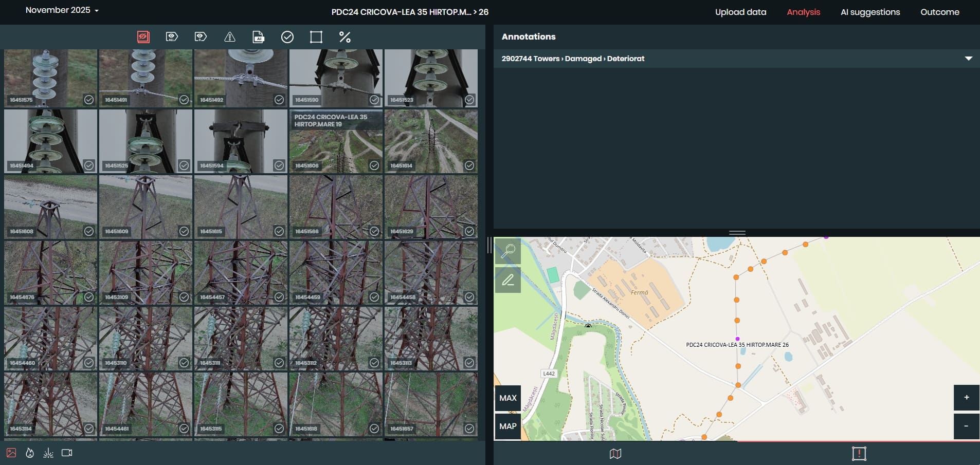Open the Upload data tab
980x465 pixels.
(740, 12)
